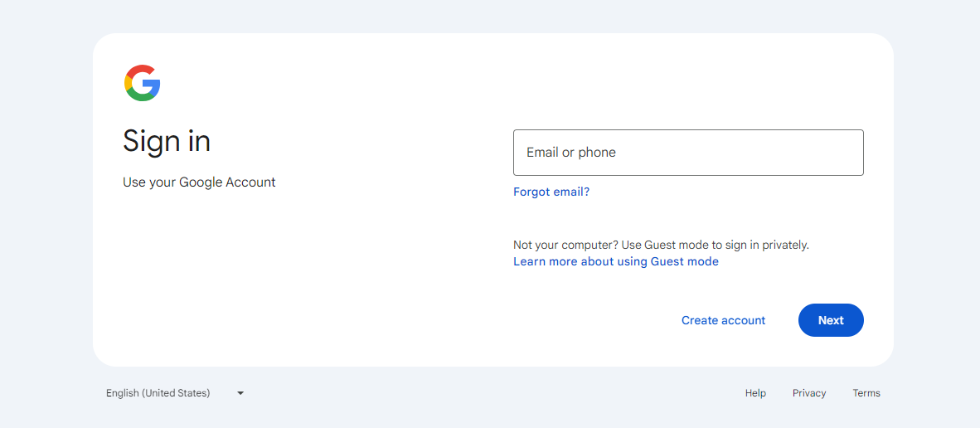Viewport: 980px width, 428px height.
Task: Open the Privacy footer link
Action: click(808, 393)
